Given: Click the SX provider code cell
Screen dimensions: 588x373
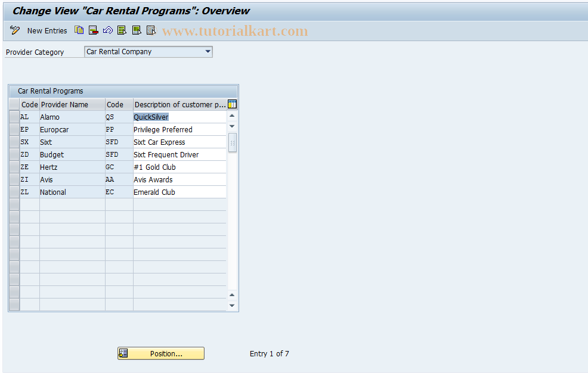Looking at the screenshot, I should (30, 142).
